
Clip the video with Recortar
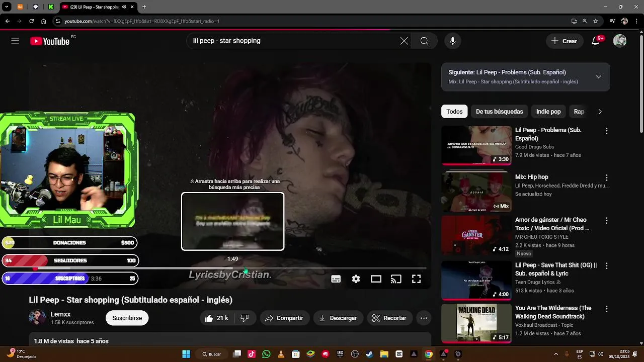[389, 318]
